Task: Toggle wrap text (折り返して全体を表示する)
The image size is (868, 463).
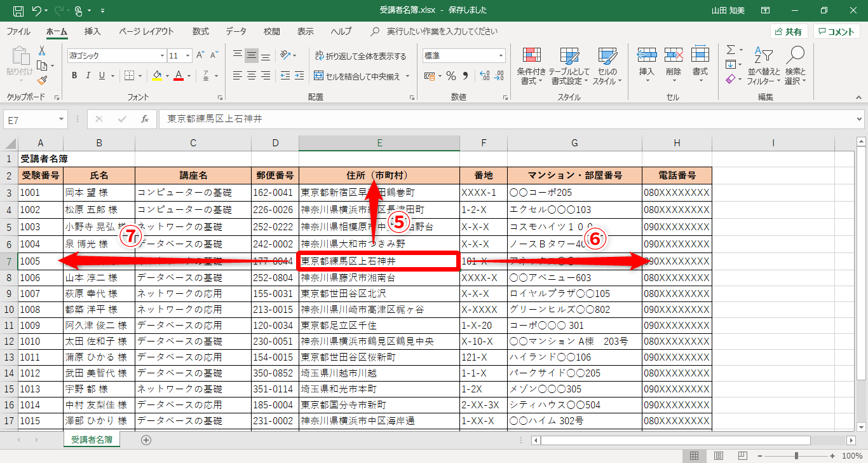Action: 360,56
